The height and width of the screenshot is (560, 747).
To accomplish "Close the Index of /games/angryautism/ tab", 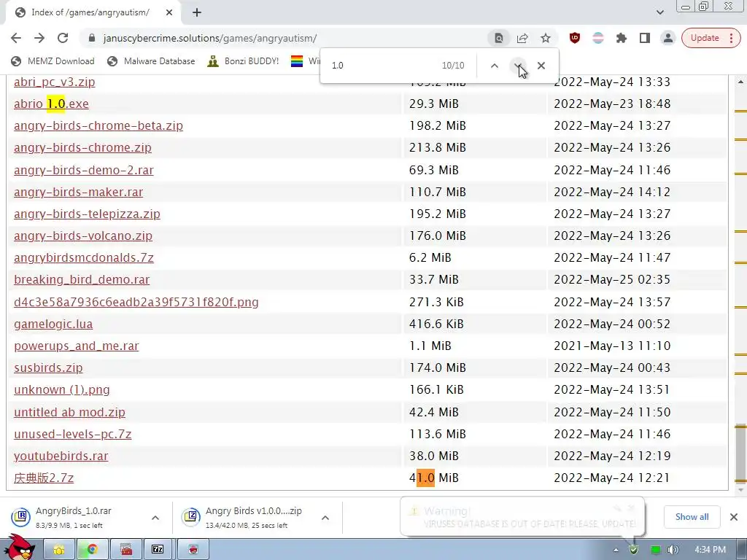I will pyautogui.click(x=169, y=12).
